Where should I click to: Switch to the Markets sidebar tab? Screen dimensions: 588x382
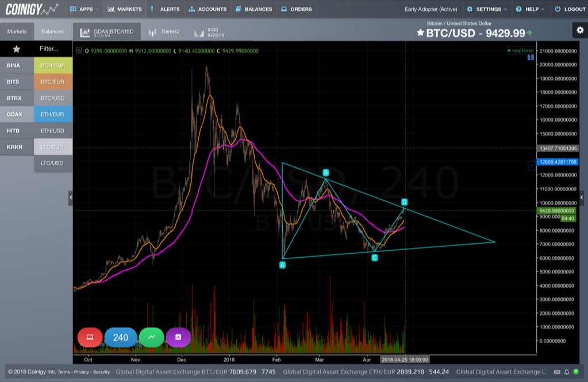(17, 32)
